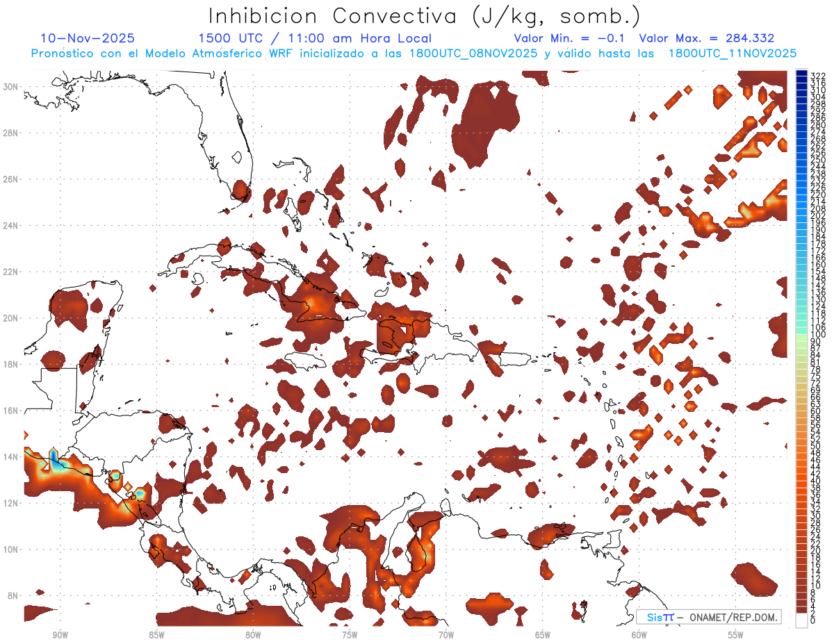Click the "85W" longitude label
834x644 pixels.
tap(156, 634)
